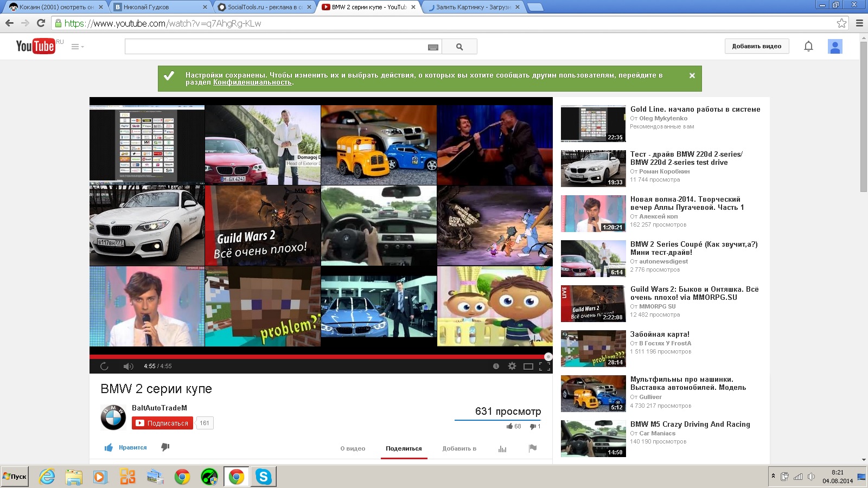Viewport: 868px width, 488px height.
Task: Click the Minecraft problem end-screen tile
Action: pos(263,306)
